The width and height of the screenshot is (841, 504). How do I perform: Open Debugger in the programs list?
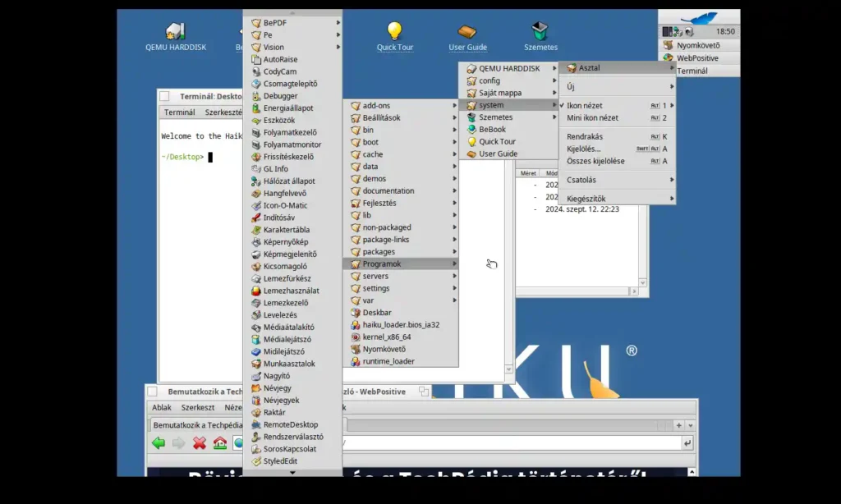point(292,96)
